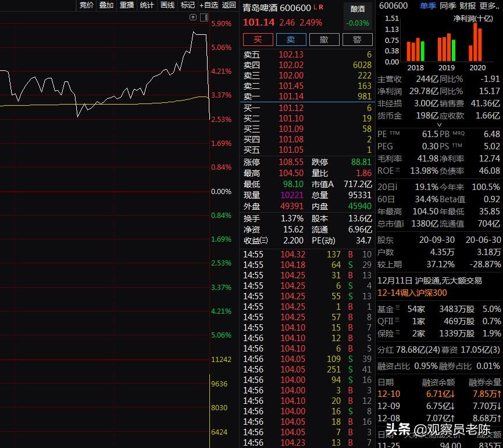Select the 卖一 101.14 order row
This screenshot has width=503, height=448.
point(307,96)
